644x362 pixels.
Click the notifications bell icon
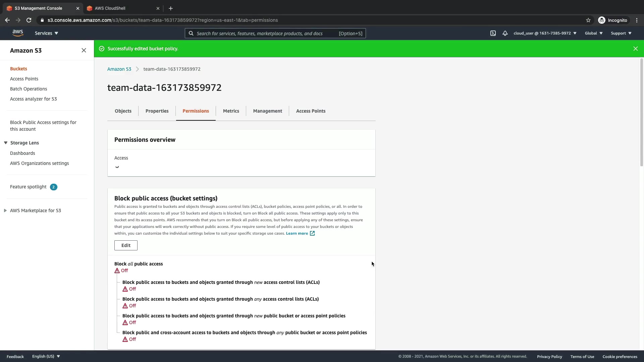(505, 33)
